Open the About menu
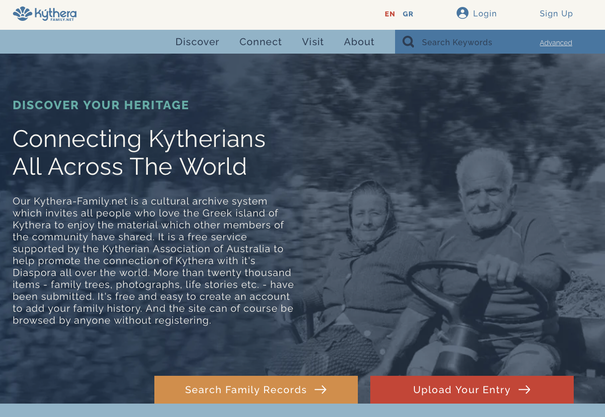 359,42
